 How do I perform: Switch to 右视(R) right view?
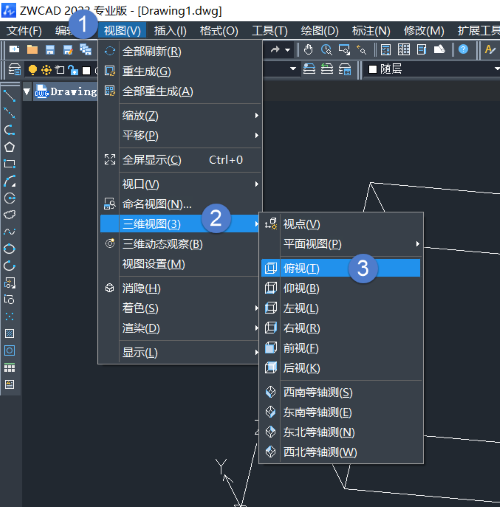click(341, 328)
